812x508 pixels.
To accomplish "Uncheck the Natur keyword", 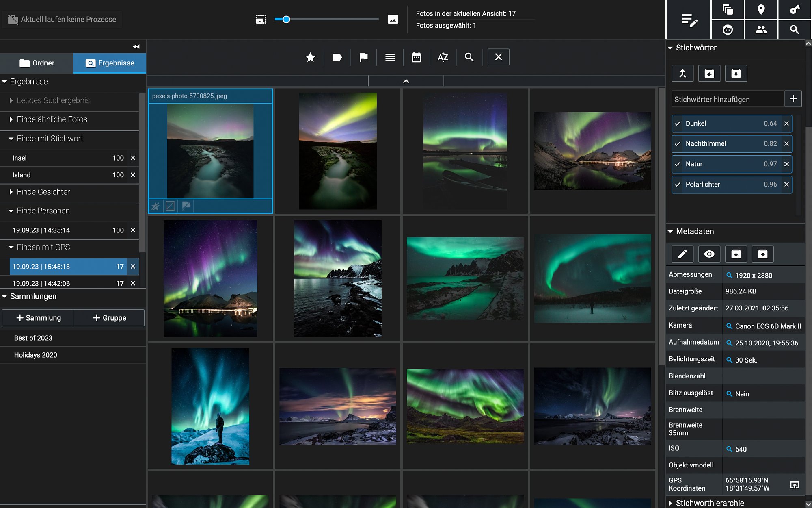I will click(x=678, y=164).
